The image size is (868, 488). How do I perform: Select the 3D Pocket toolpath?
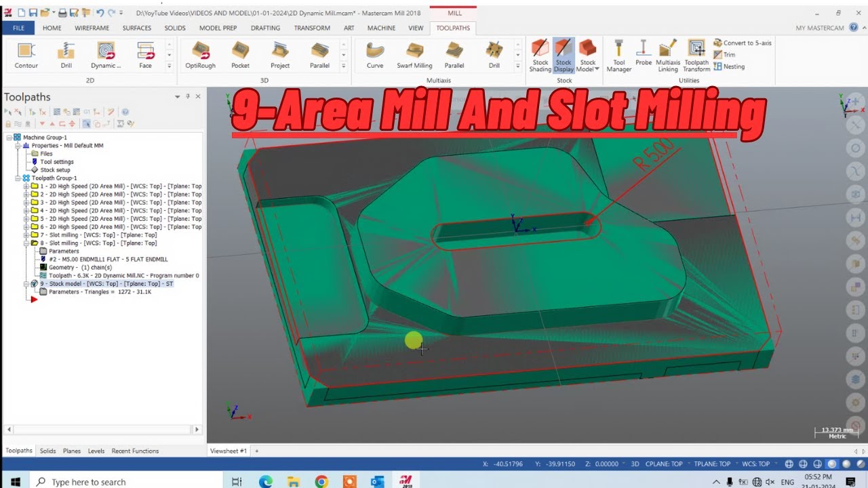pos(240,55)
